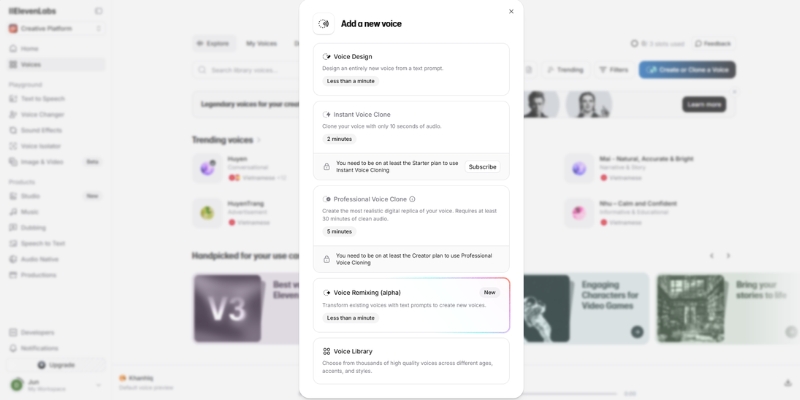The width and height of the screenshot is (800, 400).
Task: Open the Voice Remixing (alpha) option
Action: [411, 305]
